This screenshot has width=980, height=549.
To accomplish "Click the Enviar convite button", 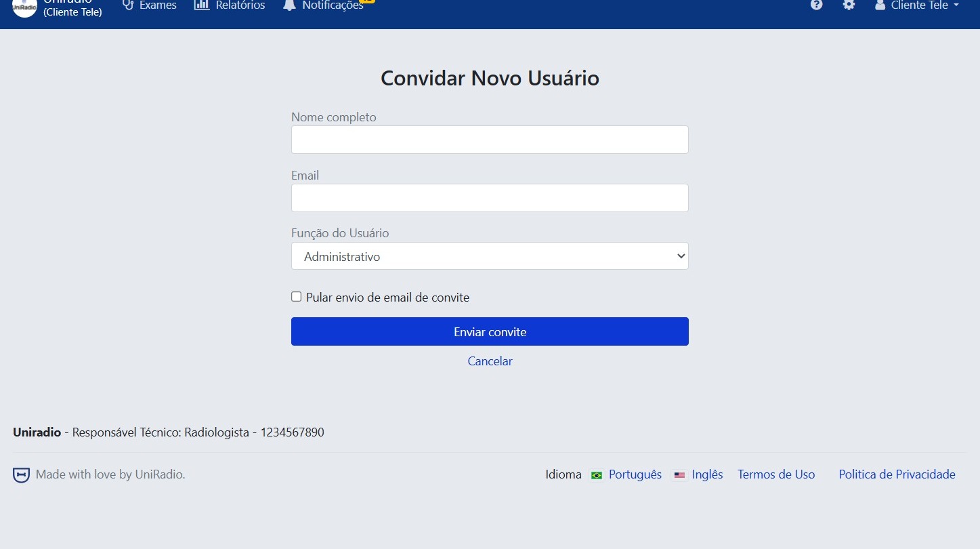I will [x=489, y=331].
